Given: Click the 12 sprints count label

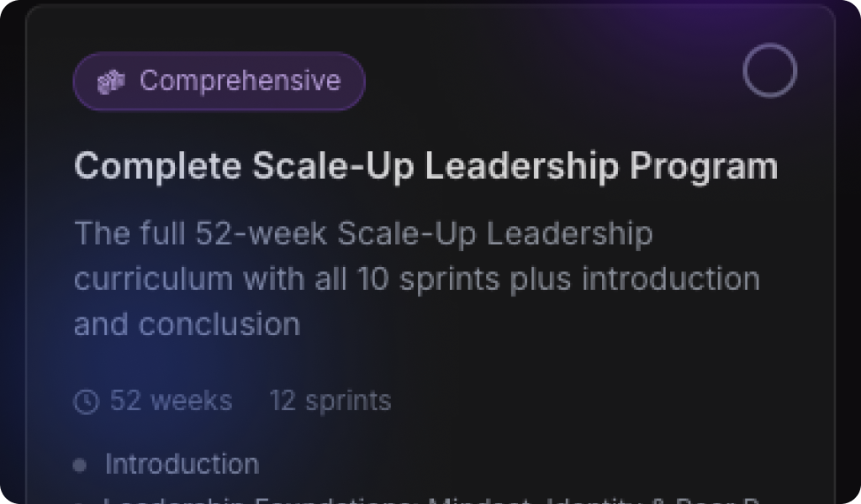Looking at the screenshot, I should point(330,401).
